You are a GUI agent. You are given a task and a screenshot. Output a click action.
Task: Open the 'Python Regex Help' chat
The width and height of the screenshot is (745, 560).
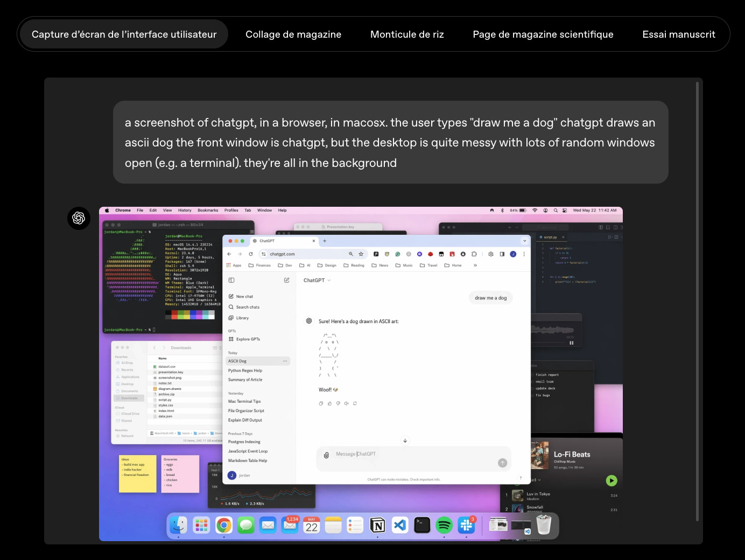pyautogui.click(x=245, y=370)
